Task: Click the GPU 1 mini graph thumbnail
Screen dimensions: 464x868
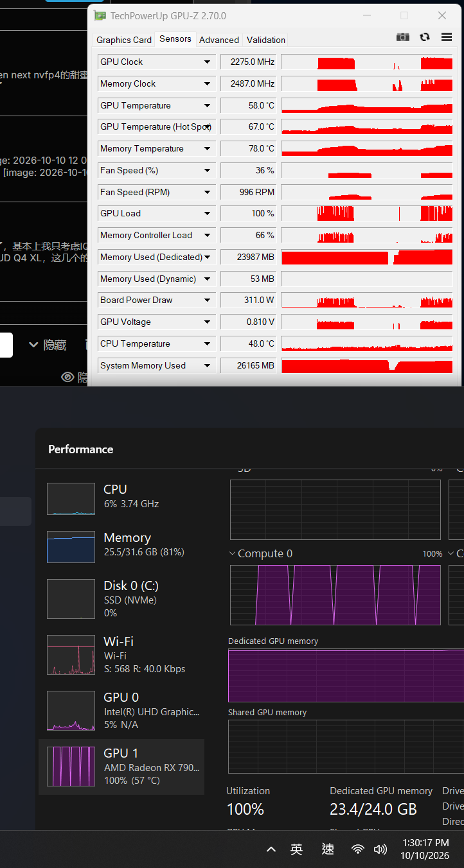Action: pyautogui.click(x=71, y=767)
